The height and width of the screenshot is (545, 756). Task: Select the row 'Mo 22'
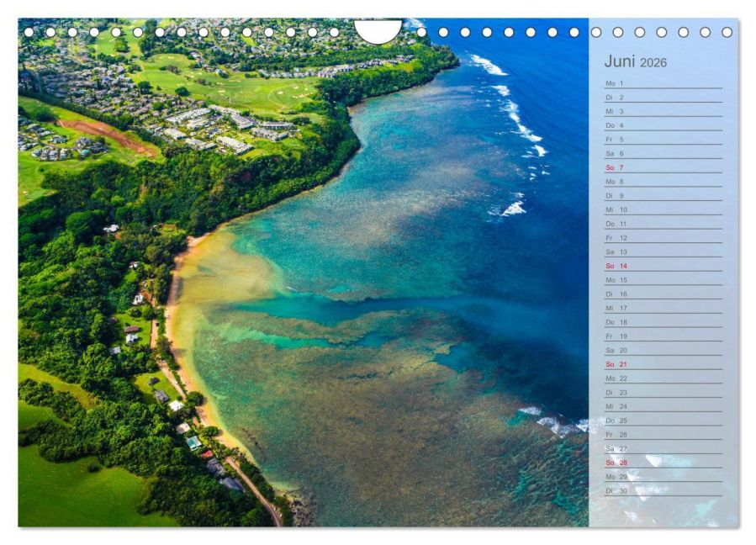(x=663, y=378)
